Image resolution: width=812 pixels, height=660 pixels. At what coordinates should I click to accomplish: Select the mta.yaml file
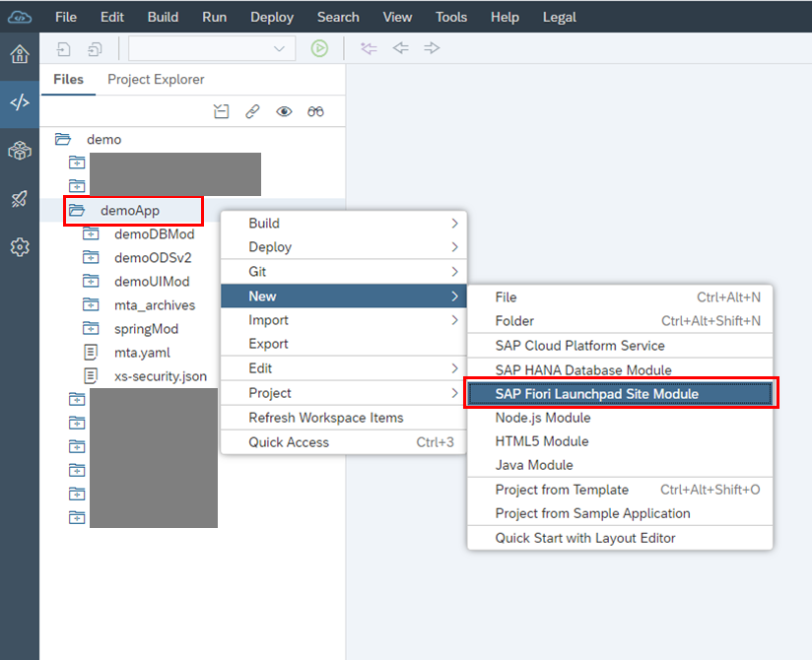[x=142, y=353]
